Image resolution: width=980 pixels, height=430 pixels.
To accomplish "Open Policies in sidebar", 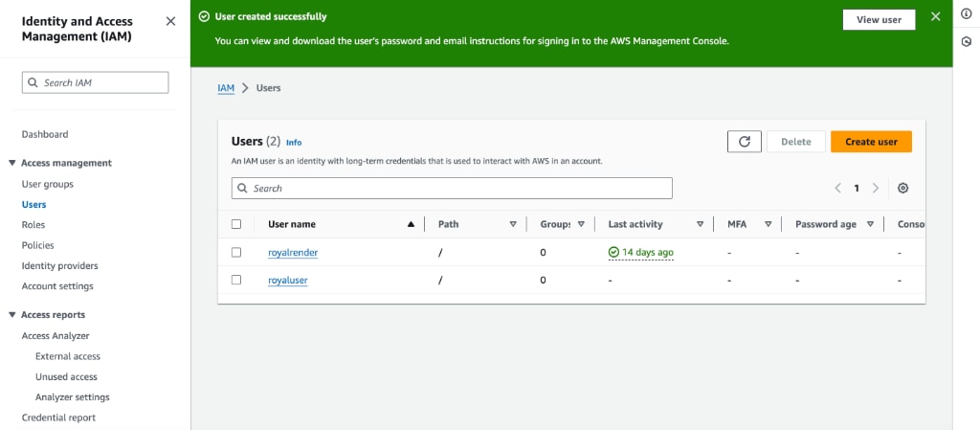I will 38,245.
